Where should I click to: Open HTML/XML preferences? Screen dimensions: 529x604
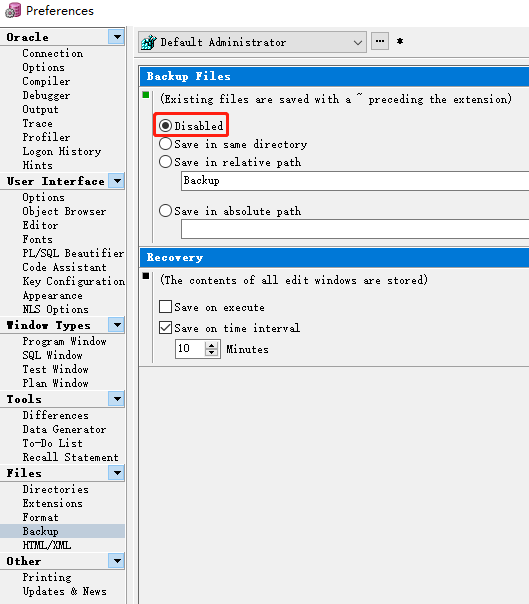coord(47,545)
